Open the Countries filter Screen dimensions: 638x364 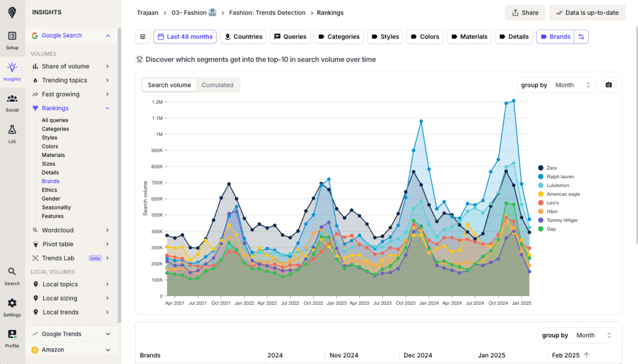pyautogui.click(x=243, y=37)
